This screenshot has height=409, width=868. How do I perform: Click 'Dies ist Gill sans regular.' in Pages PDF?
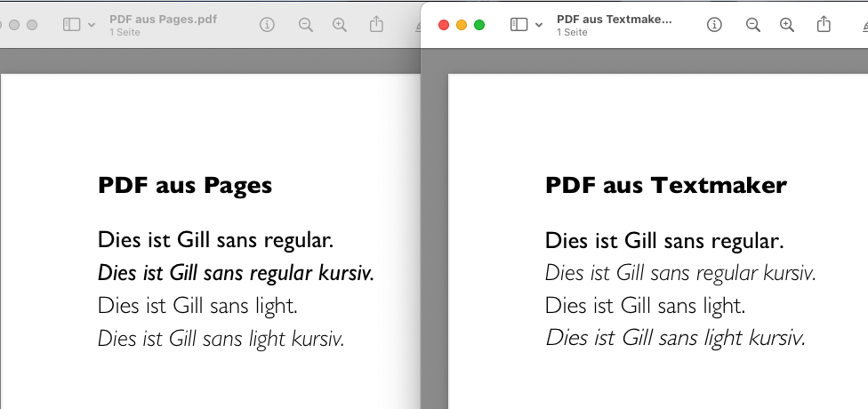[216, 241]
